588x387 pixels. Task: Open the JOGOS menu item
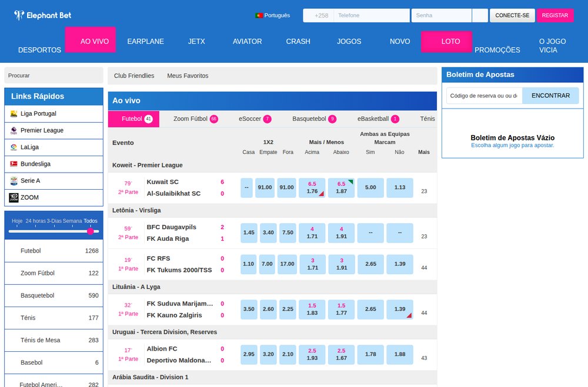click(x=349, y=41)
